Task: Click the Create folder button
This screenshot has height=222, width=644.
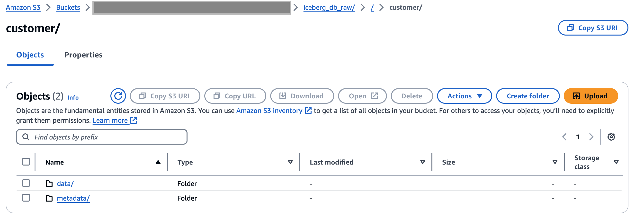Action: [x=528, y=96]
